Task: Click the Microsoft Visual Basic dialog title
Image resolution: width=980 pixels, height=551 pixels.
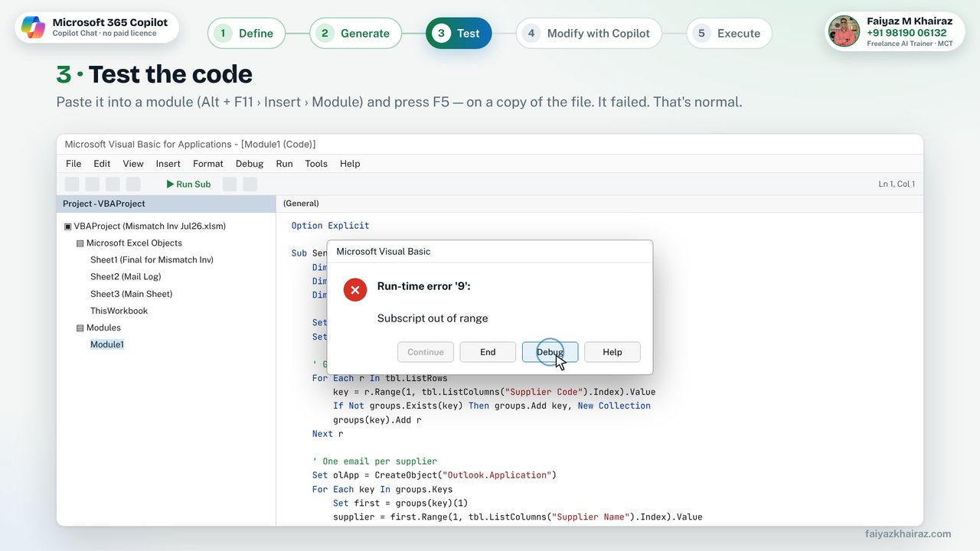Action: [x=384, y=252]
